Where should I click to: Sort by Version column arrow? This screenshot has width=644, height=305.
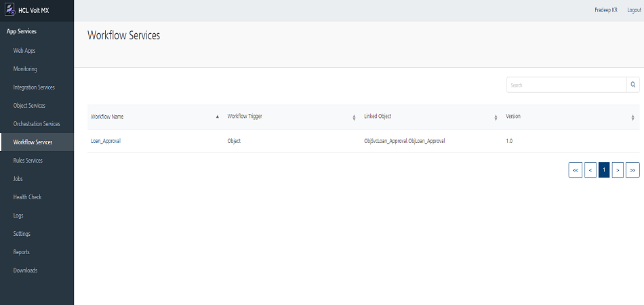632,117
